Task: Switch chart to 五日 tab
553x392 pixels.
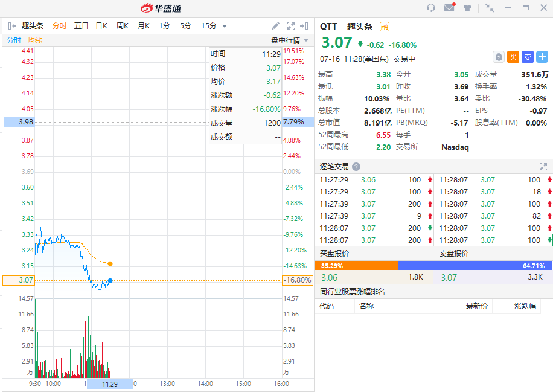Action: coord(81,26)
